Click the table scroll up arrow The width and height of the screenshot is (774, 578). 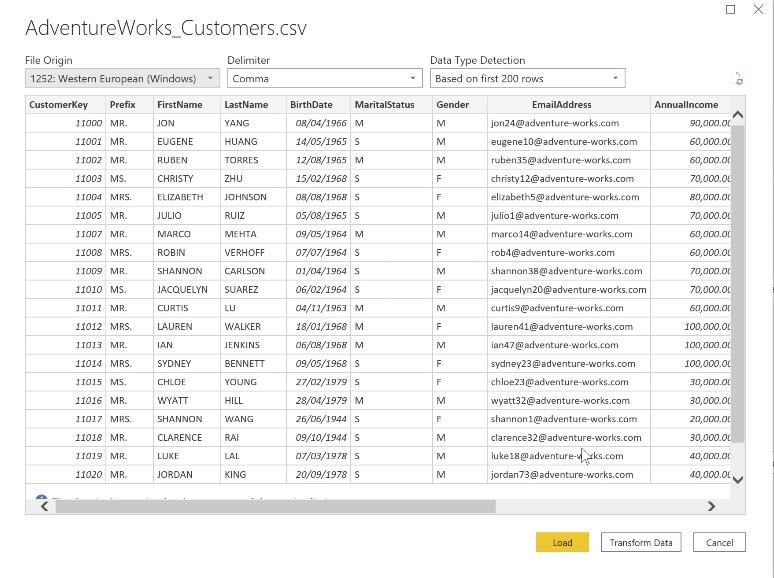point(738,115)
